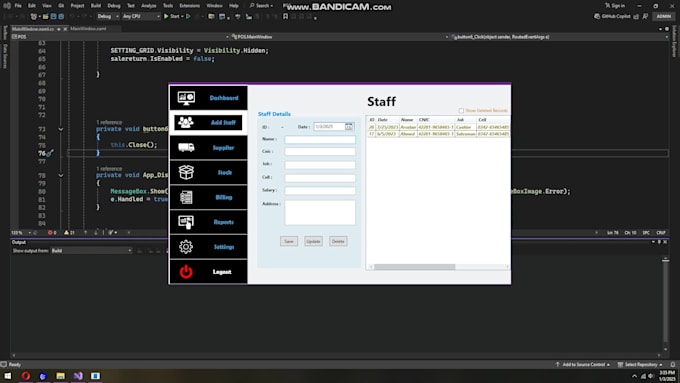Open the Billing section in the POS sidebar
This screenshot has width=680, height=383.
[209, 197]
